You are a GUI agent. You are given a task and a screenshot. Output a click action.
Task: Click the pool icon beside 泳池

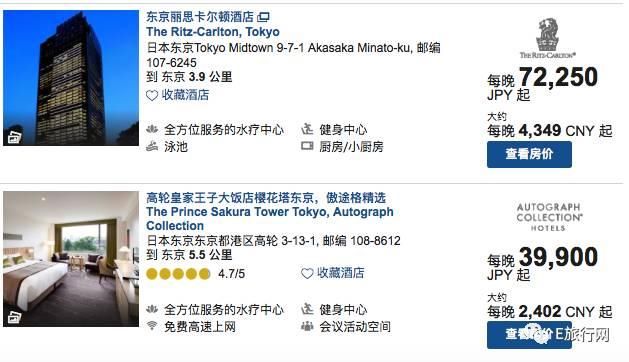coord(152,146)
